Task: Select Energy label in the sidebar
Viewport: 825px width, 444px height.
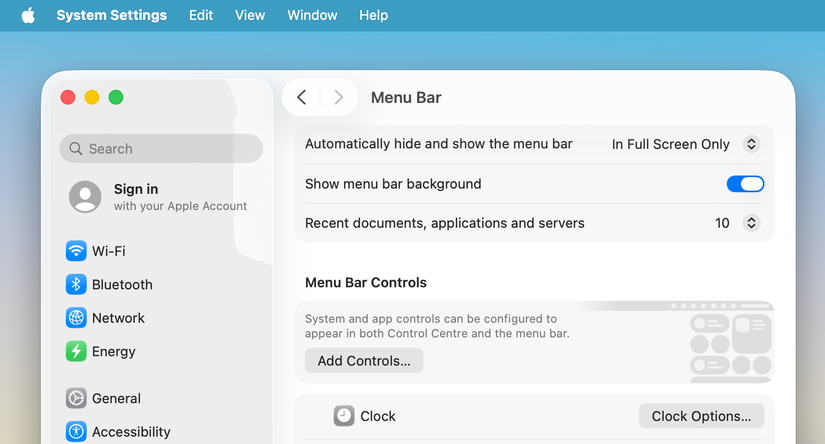Action: coord(114,351)
